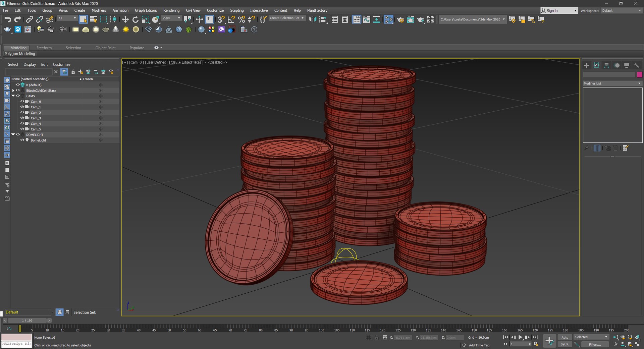Image resolution: width=644 pixels, height=349 pixels.
Task: Open Render Setup teapot icon
Action: 400,19
